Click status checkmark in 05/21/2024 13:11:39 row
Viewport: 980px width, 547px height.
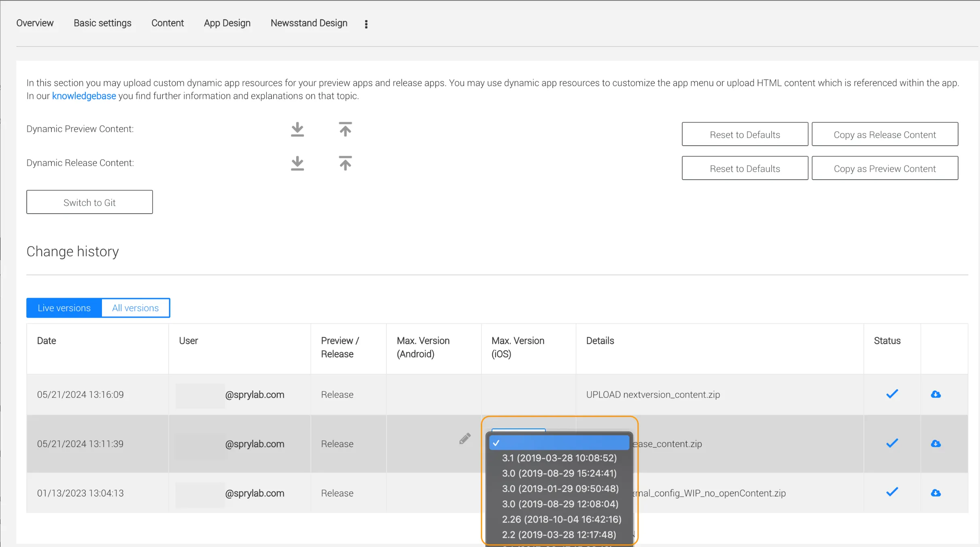(x=892, y=443)
